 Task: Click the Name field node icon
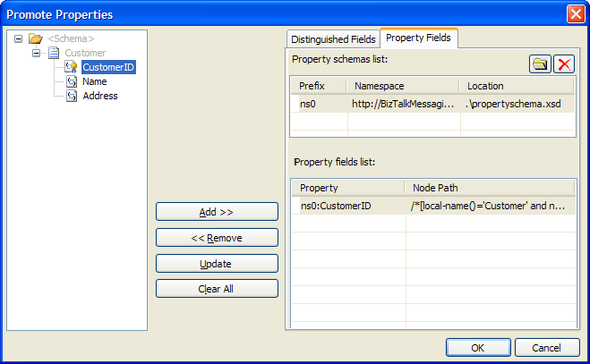coord(72,81)
